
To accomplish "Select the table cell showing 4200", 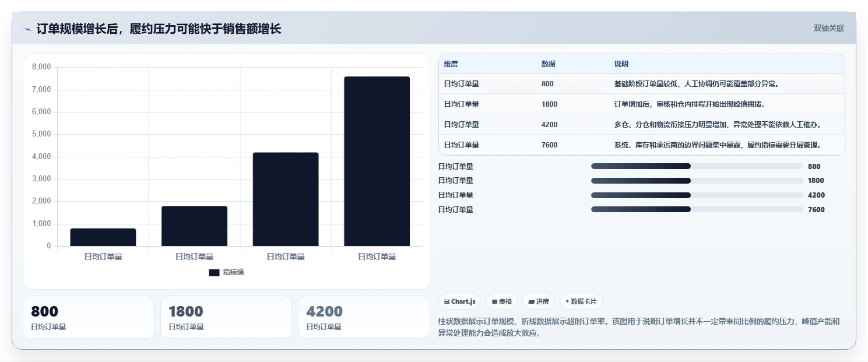I will pos(549,125).
